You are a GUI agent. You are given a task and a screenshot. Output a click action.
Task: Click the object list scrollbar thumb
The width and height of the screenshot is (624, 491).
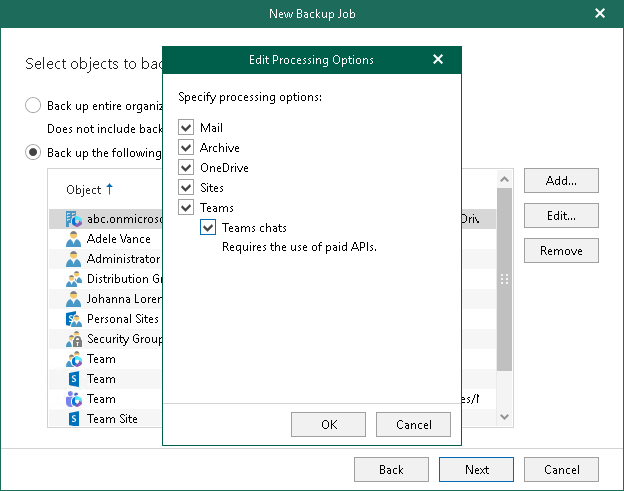[x=504, y=279]
